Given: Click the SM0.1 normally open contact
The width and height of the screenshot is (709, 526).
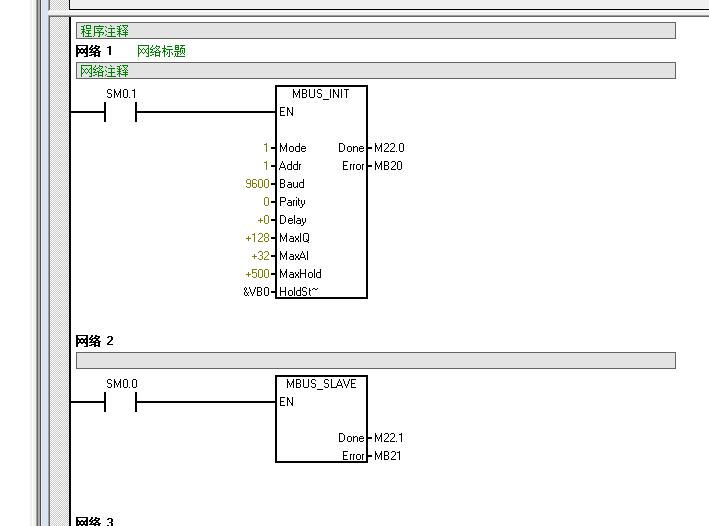Looking at the screenshot, I should [120, 112].
